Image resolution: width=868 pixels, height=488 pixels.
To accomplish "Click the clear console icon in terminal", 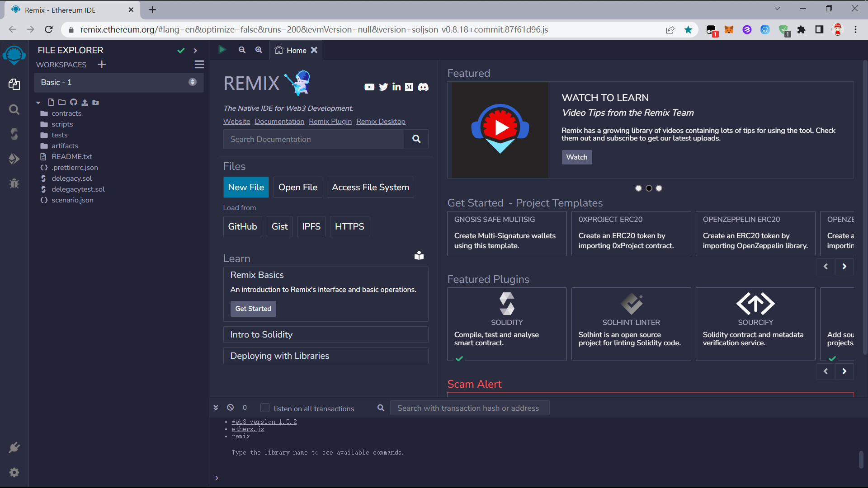I will click(x=231, y=408).
